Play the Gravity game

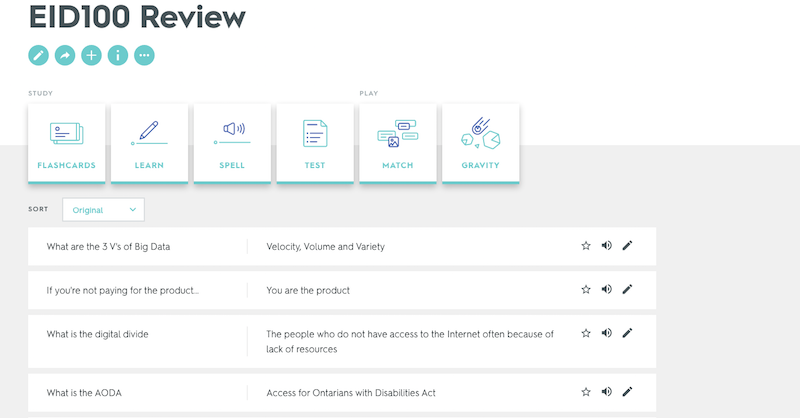(481, 143)
